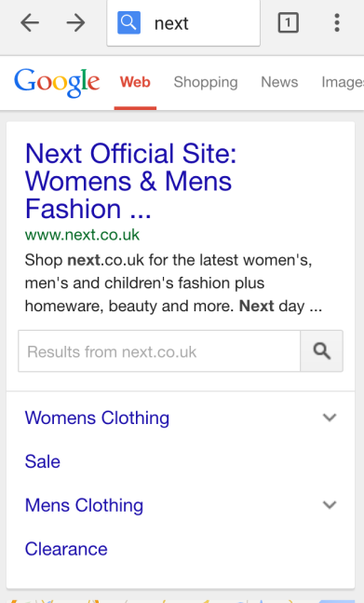
Task: Expand the Mens Clothing chevron
Action: click(x=330, y=504)
